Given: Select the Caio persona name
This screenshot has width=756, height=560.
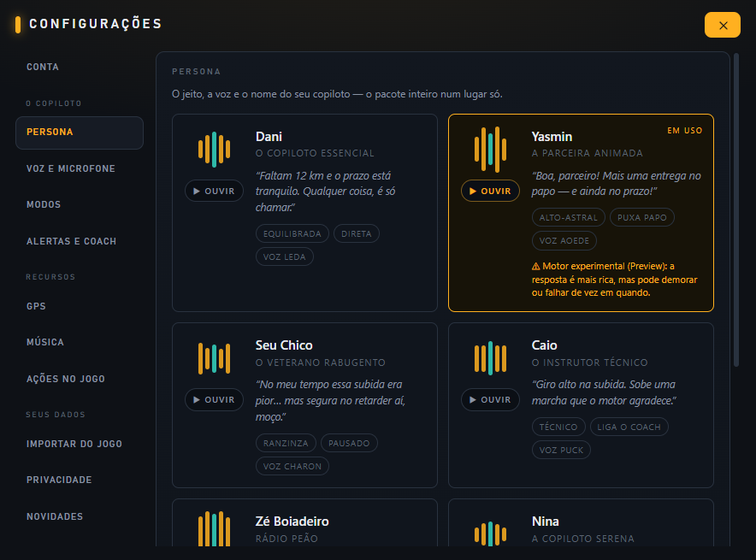Looking at the screenshot, I should pos(545,345).
